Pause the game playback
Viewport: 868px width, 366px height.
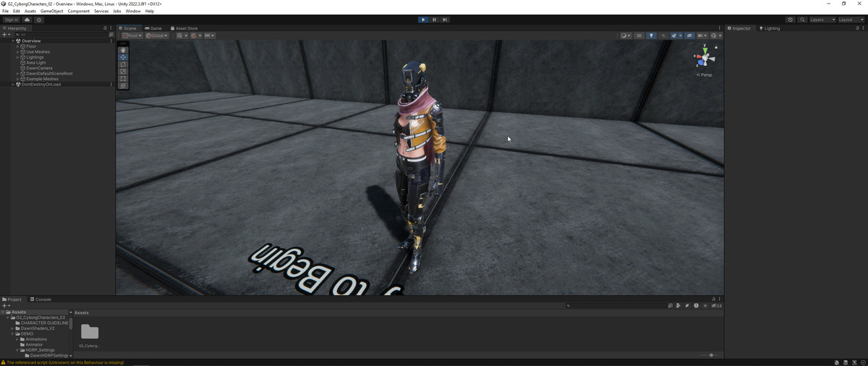point(434,20)
